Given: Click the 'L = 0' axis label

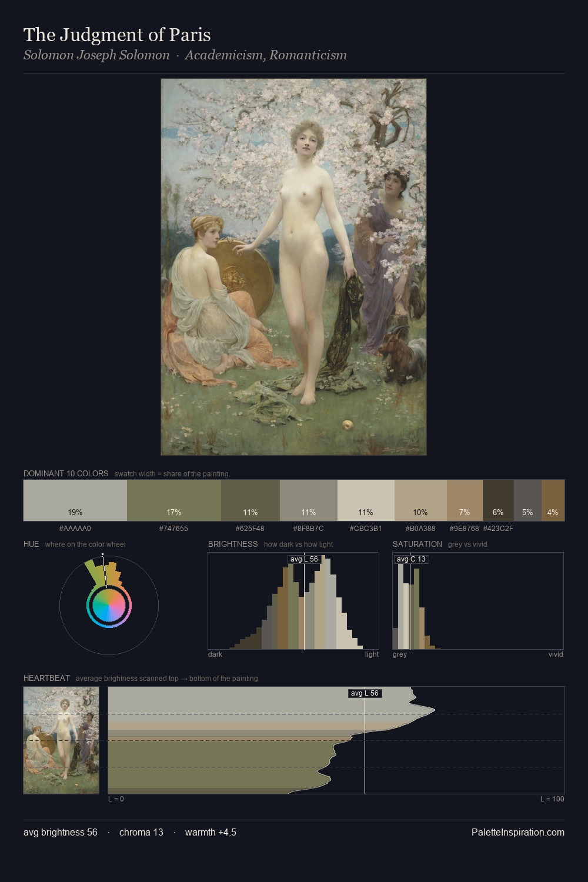Looking at the screenshot, I should pos(116,799).
